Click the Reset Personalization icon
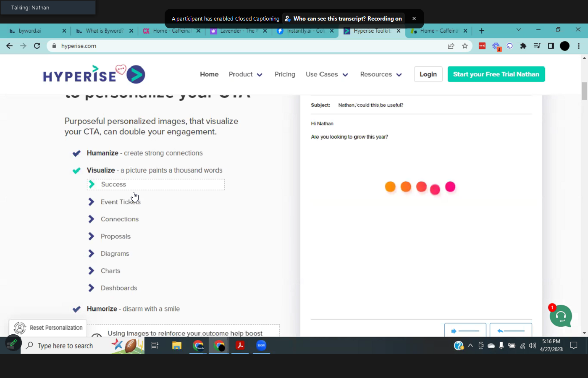Viewport: 588px width, 378px height. coord(20,328)
